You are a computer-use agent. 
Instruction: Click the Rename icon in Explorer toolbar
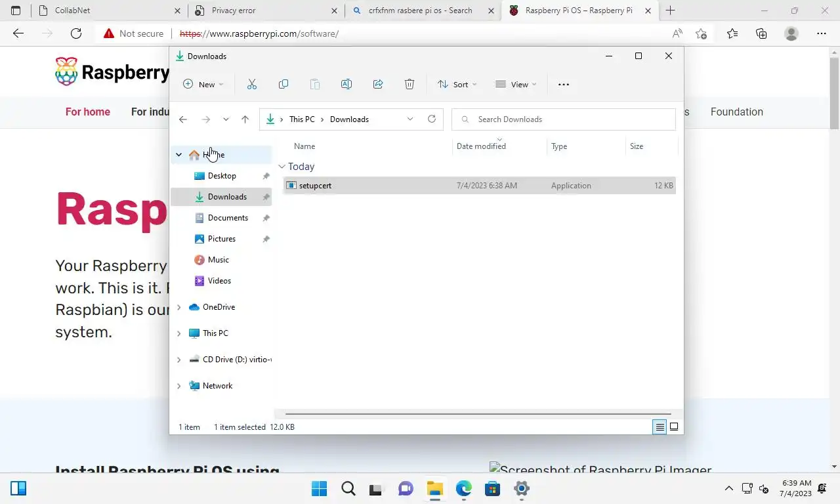(346, 84)
